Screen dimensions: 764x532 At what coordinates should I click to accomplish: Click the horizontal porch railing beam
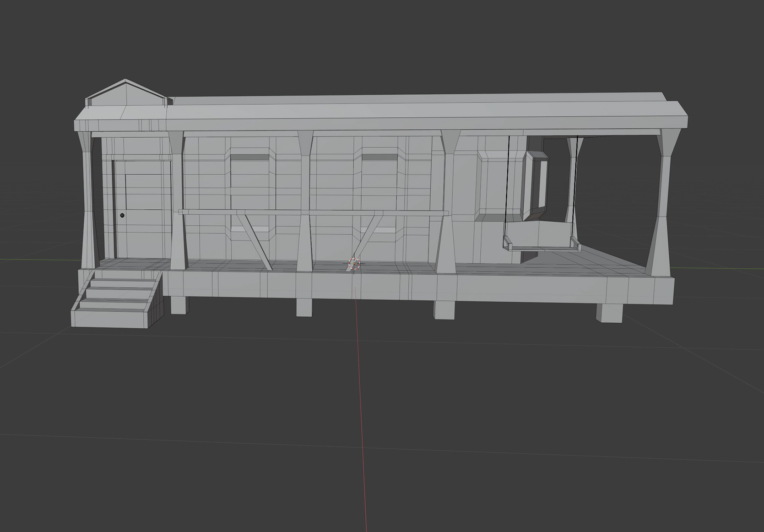click(279, 212)
